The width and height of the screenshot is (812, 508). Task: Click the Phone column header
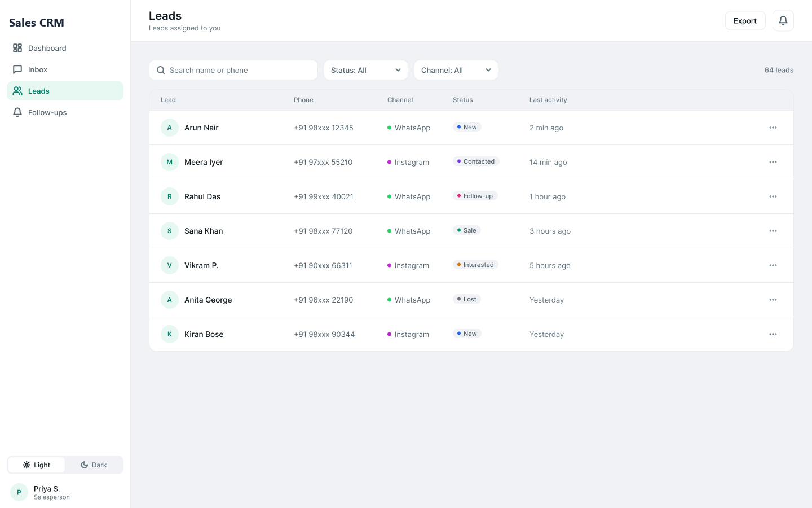[303, 100]
